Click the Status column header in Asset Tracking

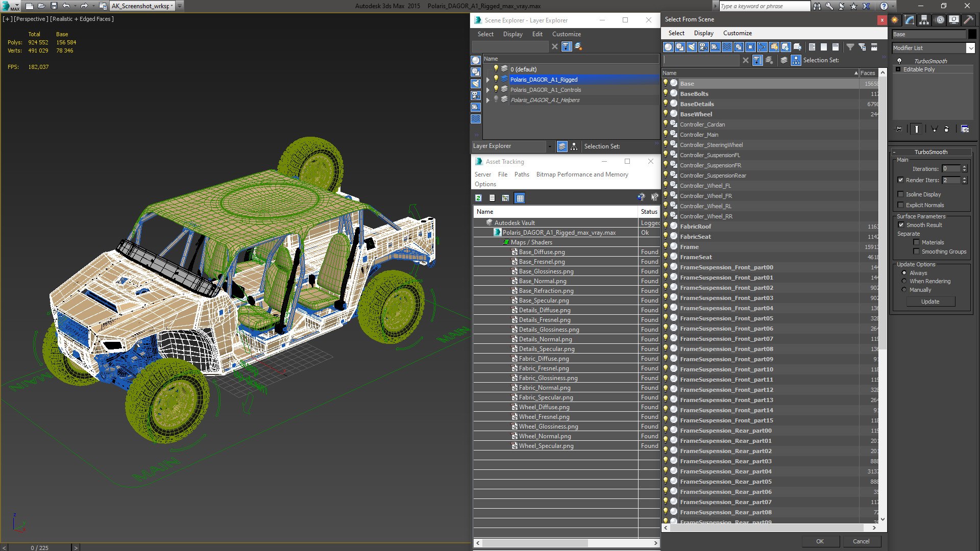pos(649,212)
